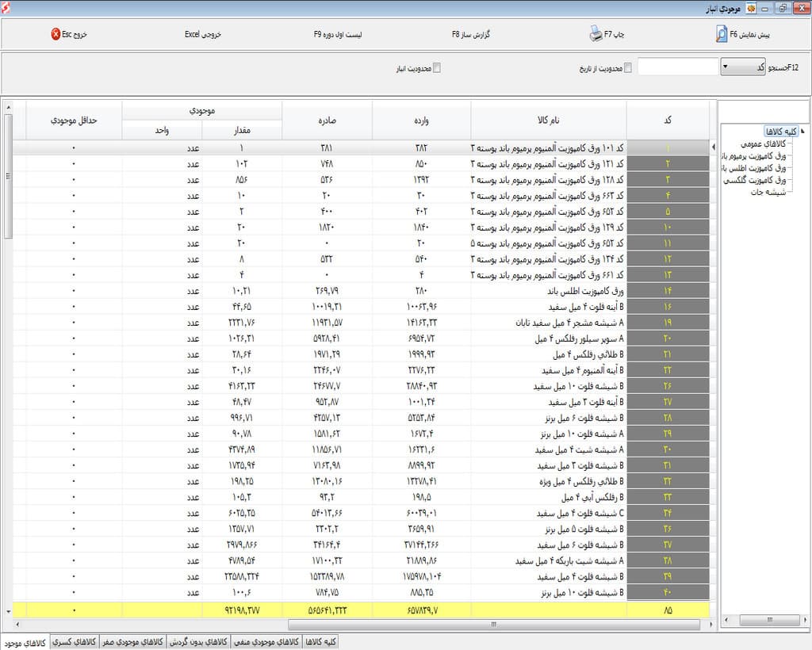The height and width of the screenshot is (650, 812).
Task: Click the red Esc exit icon
Action: point(56,34)
